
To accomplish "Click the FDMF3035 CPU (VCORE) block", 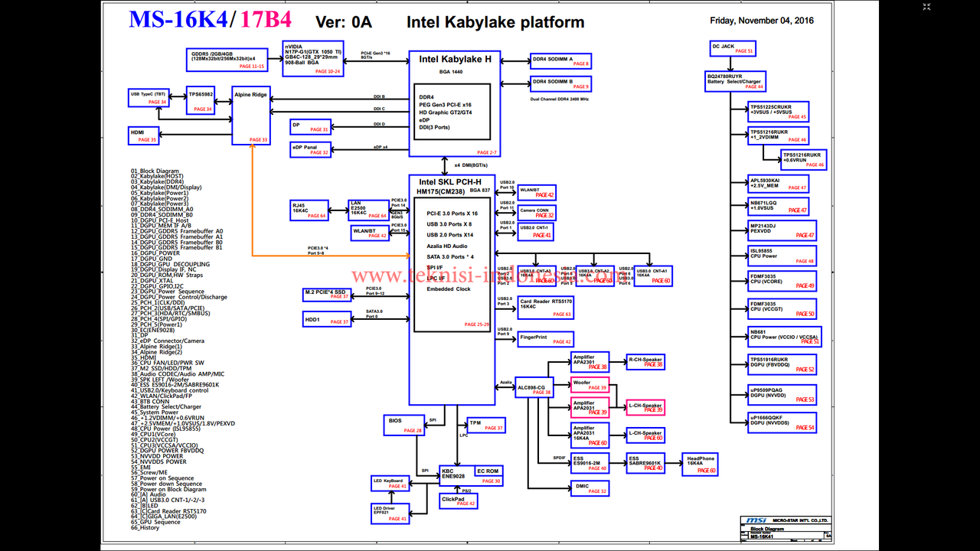I will click(x=782, y=281).
